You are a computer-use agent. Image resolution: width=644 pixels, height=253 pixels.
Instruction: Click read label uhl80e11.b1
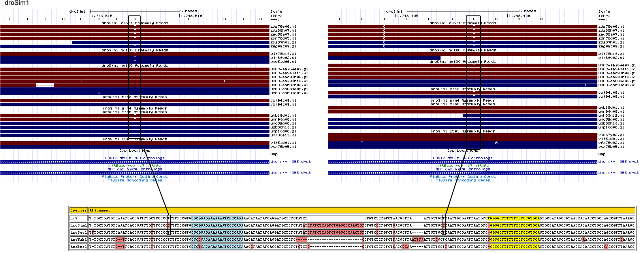pyautogui.click(x=283, y=135)
